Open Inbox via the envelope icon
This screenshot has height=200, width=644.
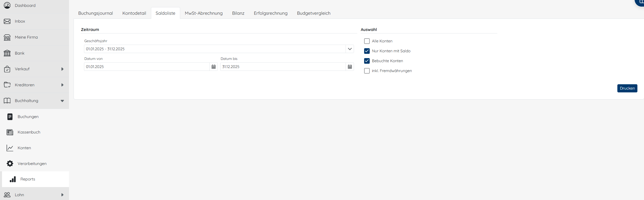tap(7, 21)
